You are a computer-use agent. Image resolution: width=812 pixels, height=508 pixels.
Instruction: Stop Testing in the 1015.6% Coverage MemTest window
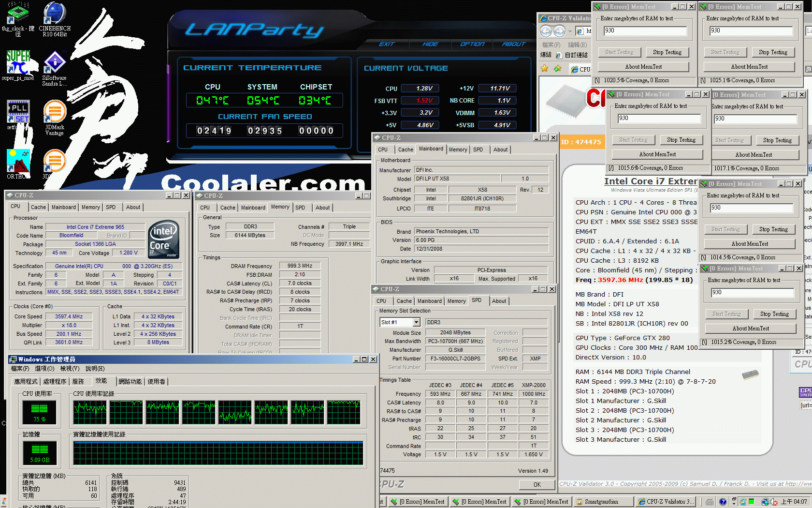tap(681, 140)
